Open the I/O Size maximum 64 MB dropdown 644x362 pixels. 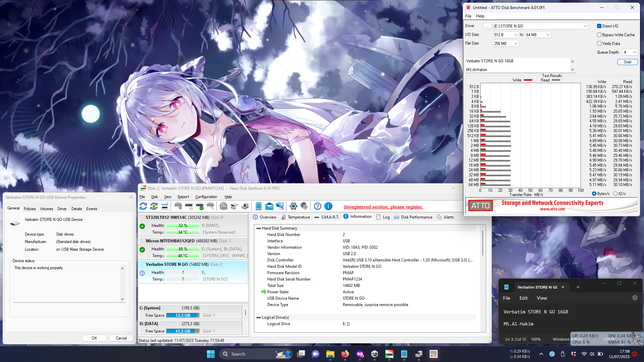click(538, 35)
